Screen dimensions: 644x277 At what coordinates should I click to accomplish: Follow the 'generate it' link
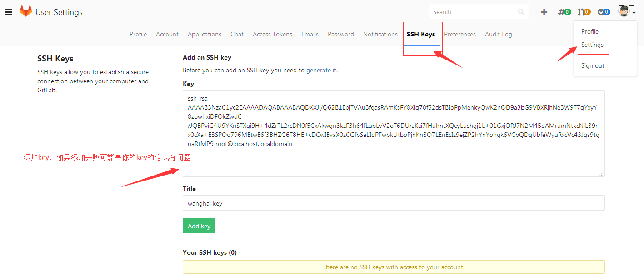(321, 70)
